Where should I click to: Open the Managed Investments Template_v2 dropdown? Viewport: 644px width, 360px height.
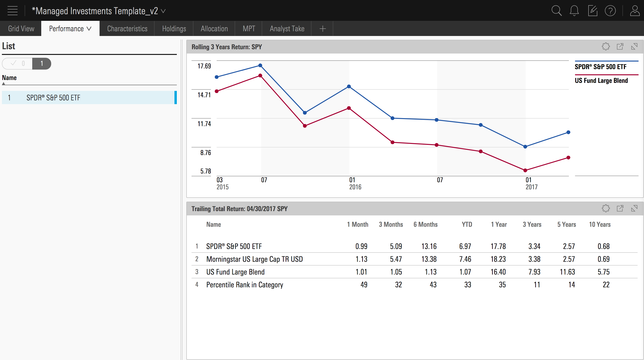click(163, 11)
